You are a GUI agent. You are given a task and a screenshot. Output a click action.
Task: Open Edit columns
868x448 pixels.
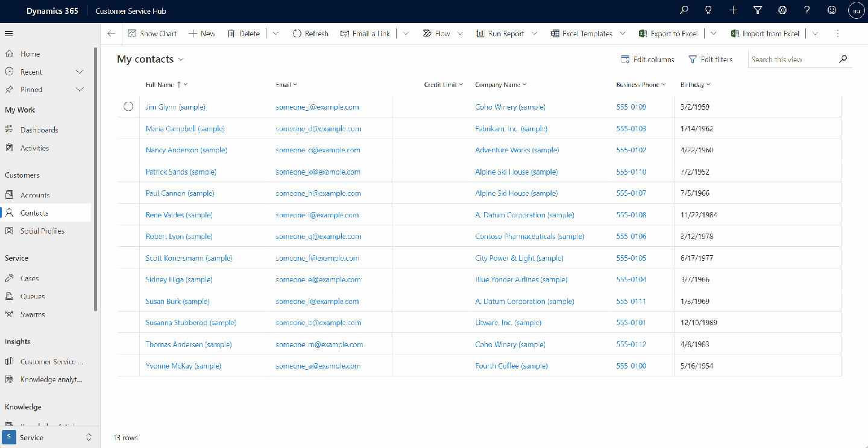tap(647, 59)
